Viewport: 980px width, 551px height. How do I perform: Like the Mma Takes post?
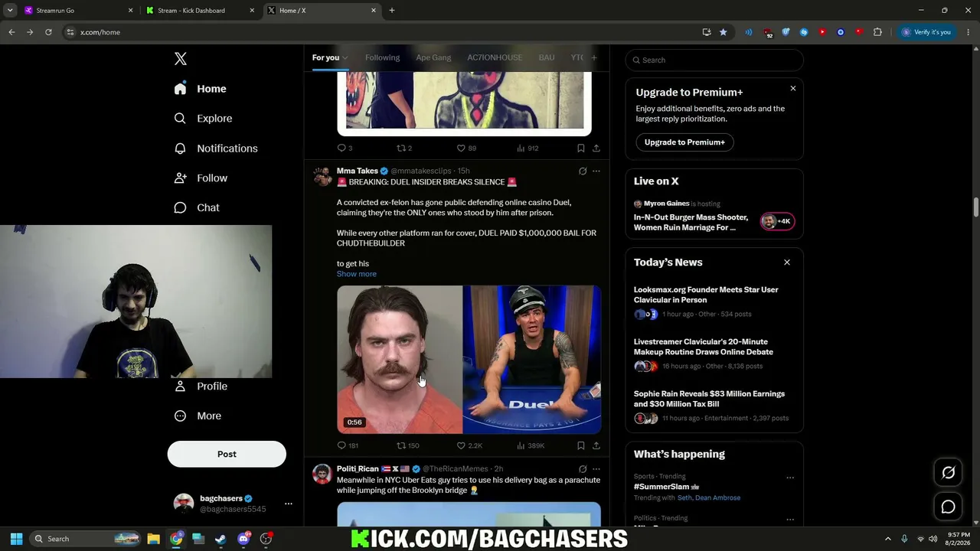coord(469,445)
